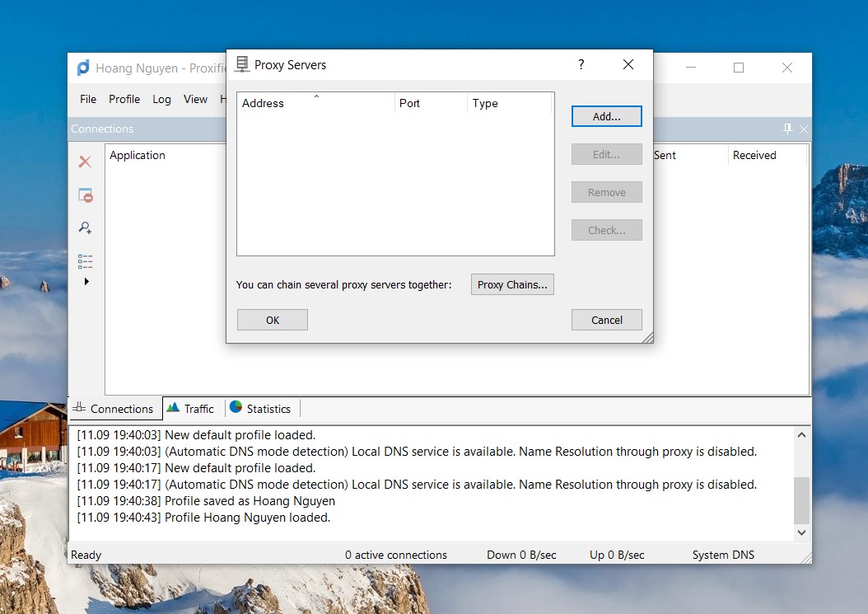Click the Proxifier logo in title bar
Screen dimensions: 868x614
point(83,68)
